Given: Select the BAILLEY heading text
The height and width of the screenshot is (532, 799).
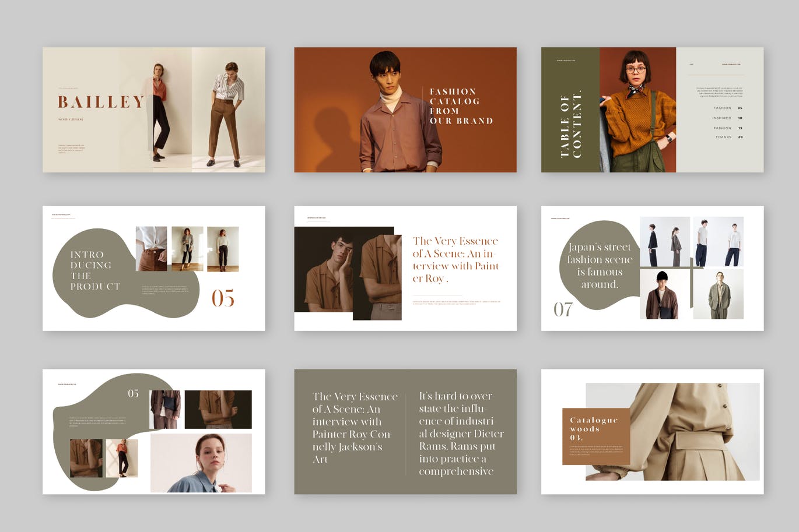Looking at the screenshot, I should coord(101,102).
